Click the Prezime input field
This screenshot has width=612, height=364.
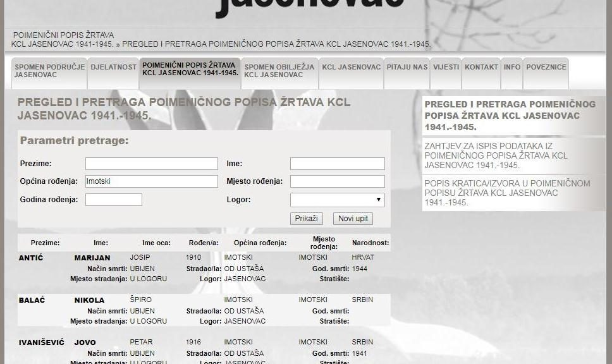[151, 164]
